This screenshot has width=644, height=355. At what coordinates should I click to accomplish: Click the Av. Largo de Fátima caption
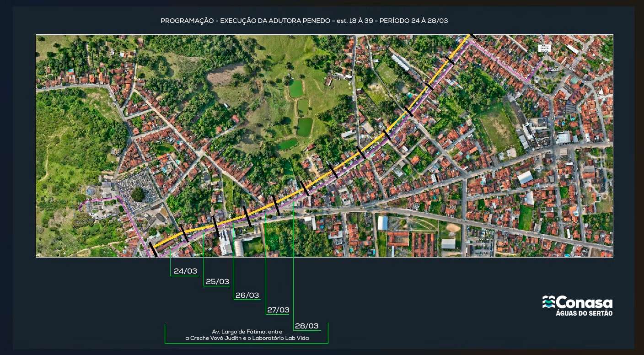coord(247,331)
